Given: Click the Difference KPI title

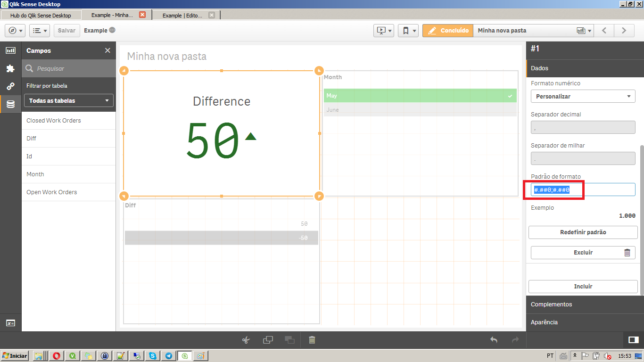Looking at the screenshot, I should pyautogui.click(x=222, y=101).
